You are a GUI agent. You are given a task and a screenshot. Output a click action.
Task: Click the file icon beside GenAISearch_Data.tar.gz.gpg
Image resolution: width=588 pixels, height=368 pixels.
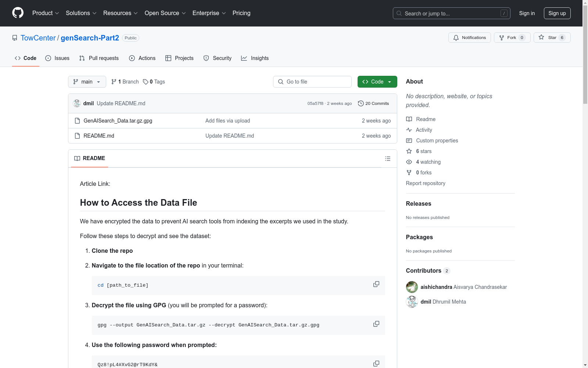pyautogui.click(x=77, y=121)
